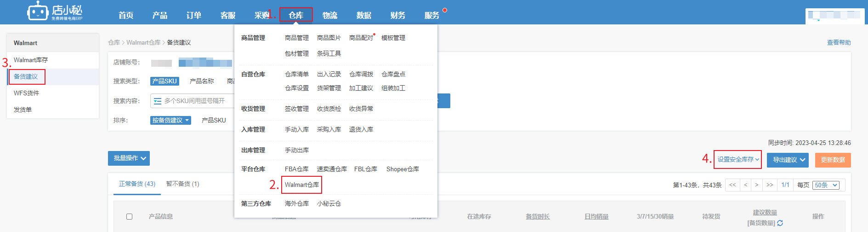Open 退货入库 menu entry
This screenshot has height=232, width=868.
(361, 129)
